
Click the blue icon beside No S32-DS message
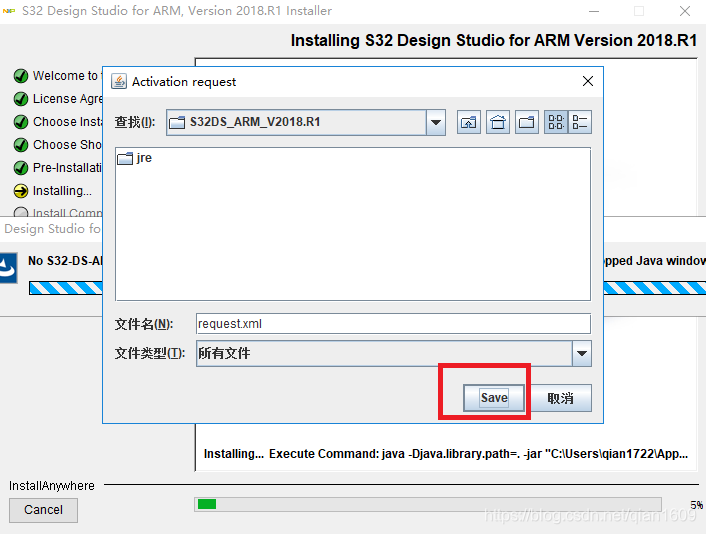[8, 267]
